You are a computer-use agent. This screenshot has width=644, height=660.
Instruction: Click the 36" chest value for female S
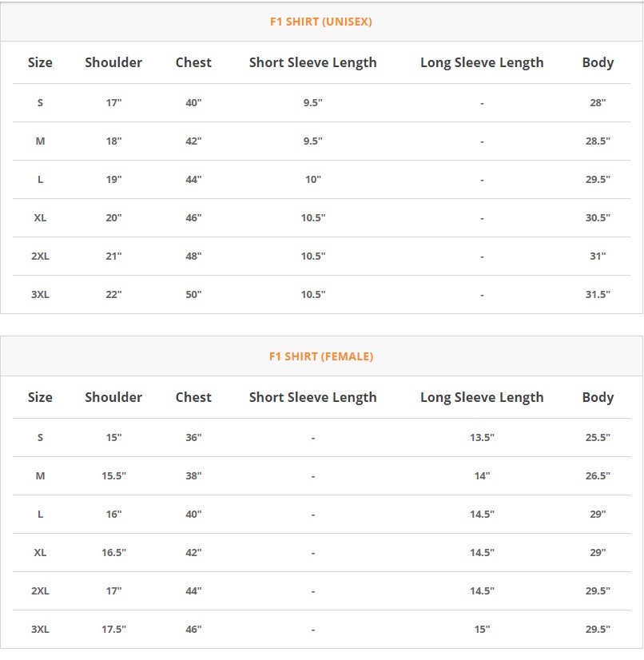click(193, 437)
